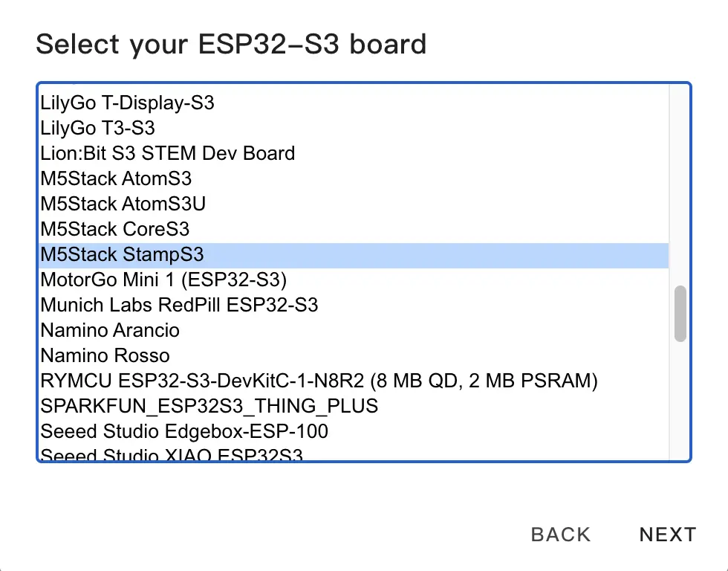The width and height of the screenshot is (728, 571).
Task: Click scrollbar track above the thumb
Action: tap(680, 186)
